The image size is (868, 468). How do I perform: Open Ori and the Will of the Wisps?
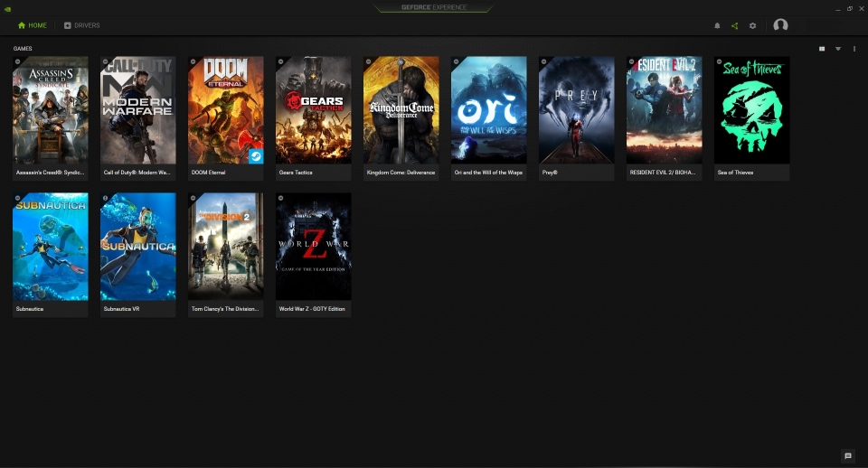488,110
